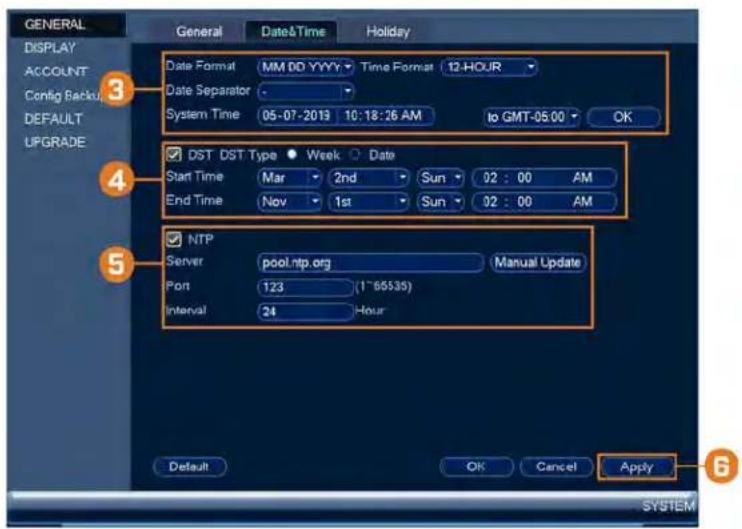Open the Start Time weekday dropdown
Image resolution: width=742 pixels, height=529 pixels.
[440, 177]
